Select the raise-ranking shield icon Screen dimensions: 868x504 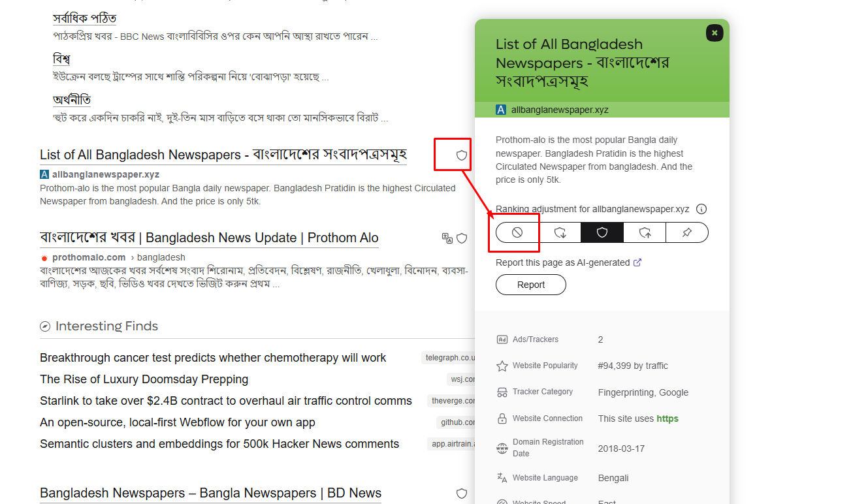[645, 232]
